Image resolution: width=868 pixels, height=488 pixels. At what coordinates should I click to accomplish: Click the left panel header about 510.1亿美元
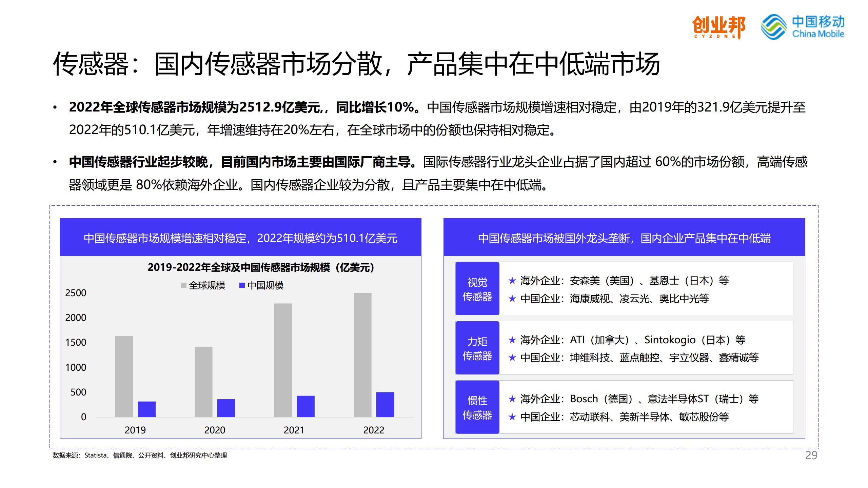pyautogui.click(x=240, y=238)
